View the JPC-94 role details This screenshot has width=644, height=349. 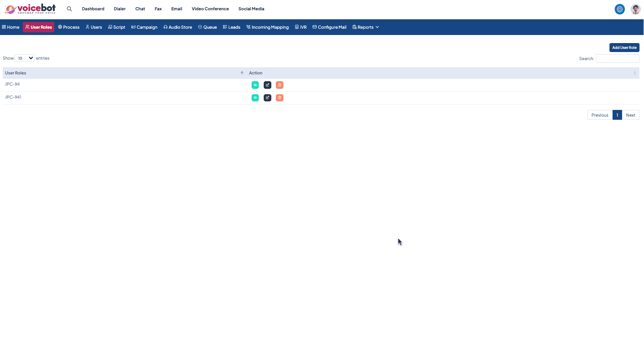click(255, 85)
